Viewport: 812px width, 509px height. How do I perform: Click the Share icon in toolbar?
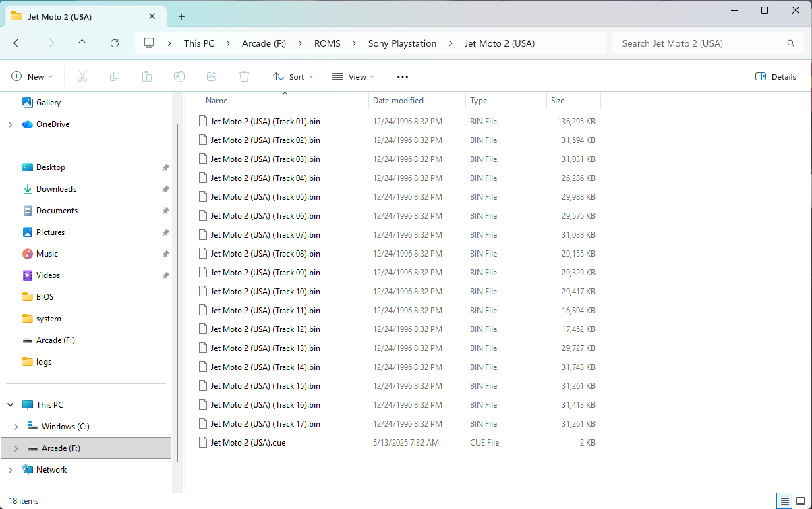(x=212, y=77)
